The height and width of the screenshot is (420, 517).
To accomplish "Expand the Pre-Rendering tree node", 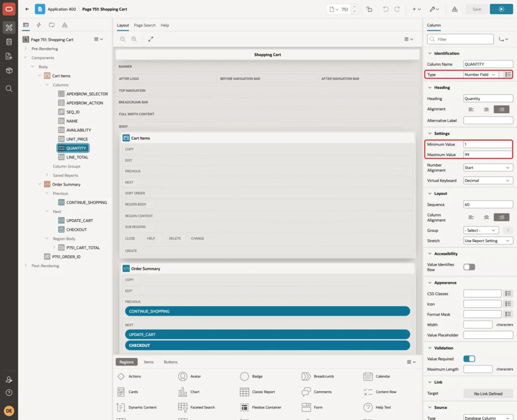I will point(26,48).
